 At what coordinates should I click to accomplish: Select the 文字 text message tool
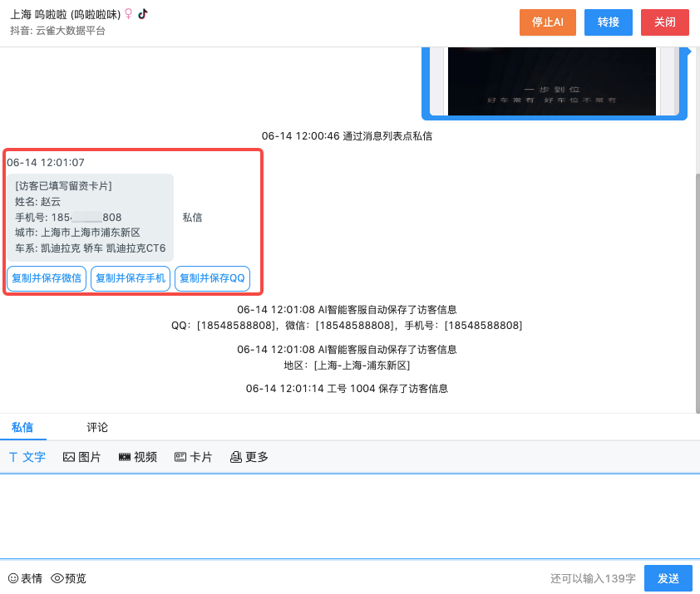click(x=27, y=456)
